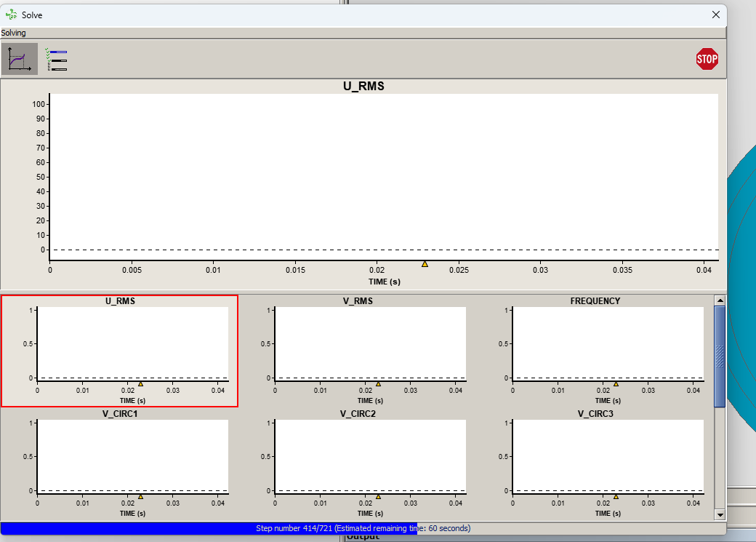
Task: Click the time marker in V_CIRC2 thumbnail
Action: tap(379, 497)
